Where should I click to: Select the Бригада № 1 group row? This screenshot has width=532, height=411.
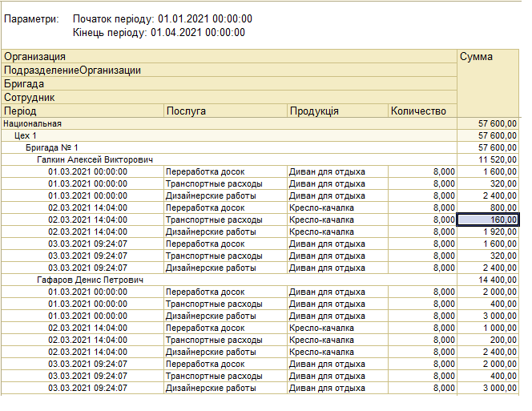coord(229,147)
